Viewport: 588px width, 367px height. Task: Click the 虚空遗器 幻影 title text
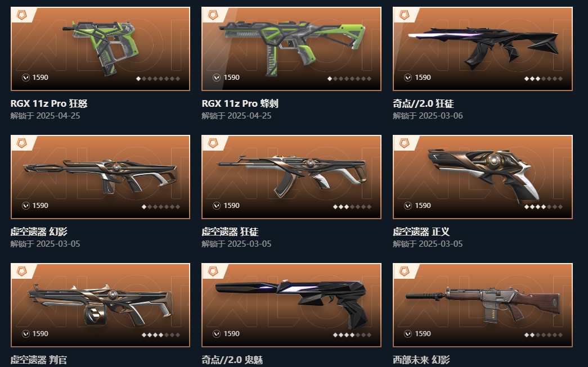[39, 232]
